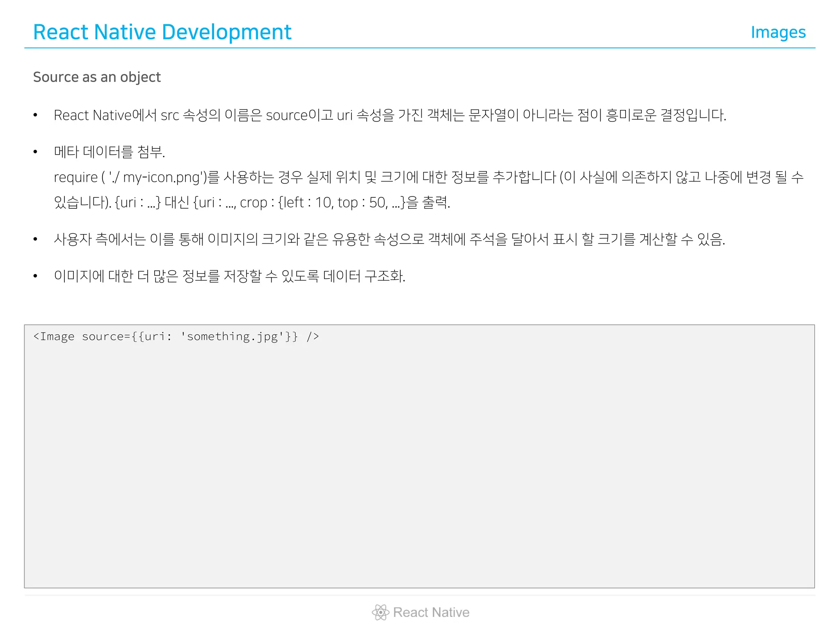Click the code line '<Image source={{uri:'
The width and height of the screenshot is (840, 630).
[176, 337]
